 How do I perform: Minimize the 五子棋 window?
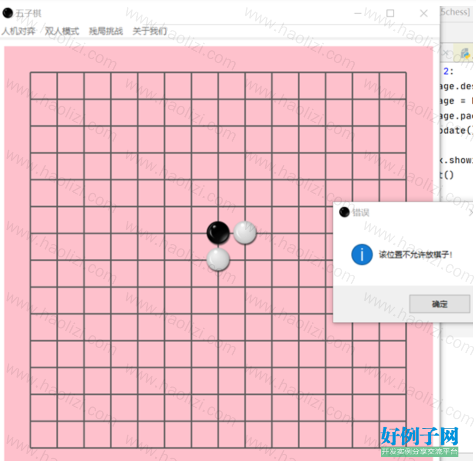(358, 13)
